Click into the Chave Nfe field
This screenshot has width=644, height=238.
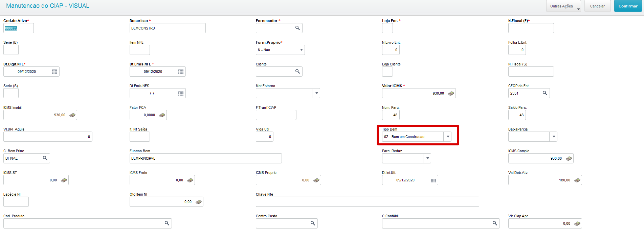tap(367, 202)
